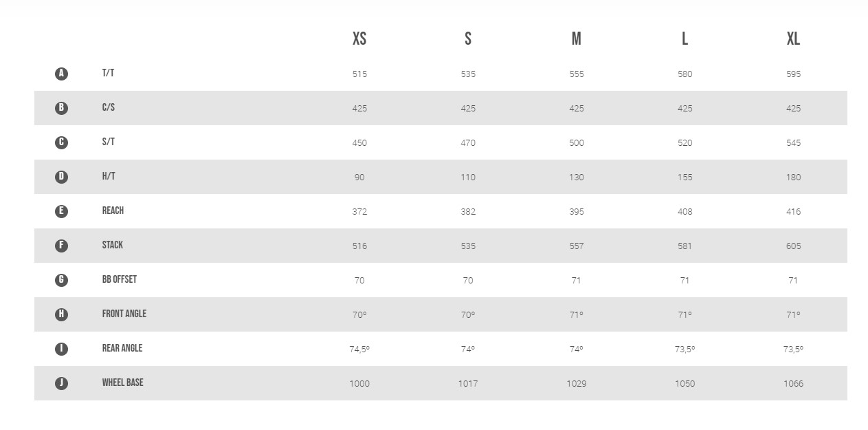Select the XL size column header
868x430 pixels.
point(793,39)
